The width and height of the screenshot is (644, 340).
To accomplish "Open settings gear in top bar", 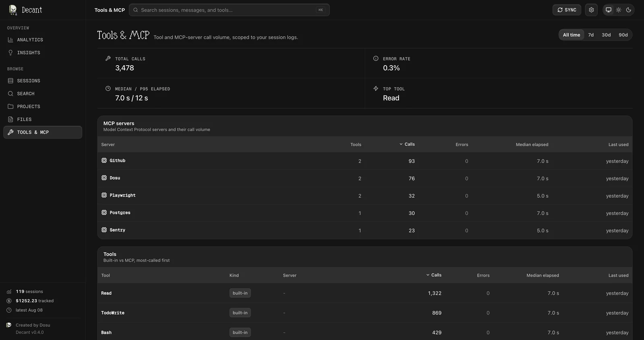I will click(591, 10).
